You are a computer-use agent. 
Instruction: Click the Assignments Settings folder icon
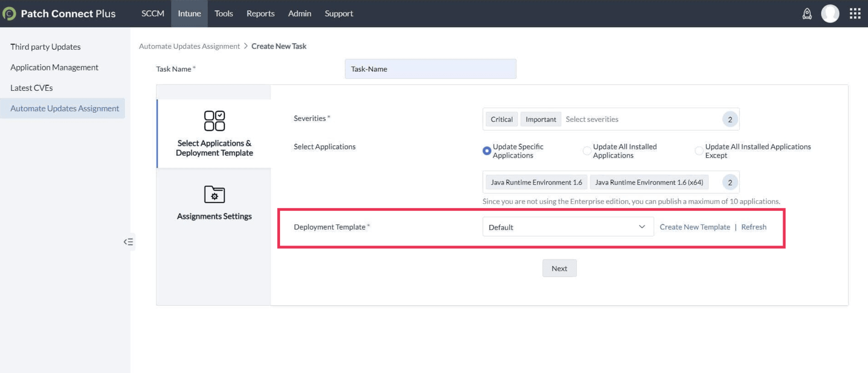point(214,194)
